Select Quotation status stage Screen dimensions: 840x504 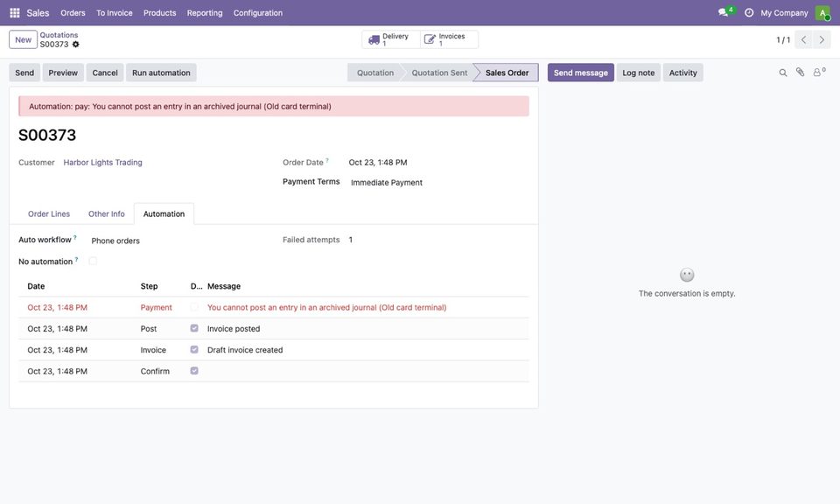(x=375, y=73)
